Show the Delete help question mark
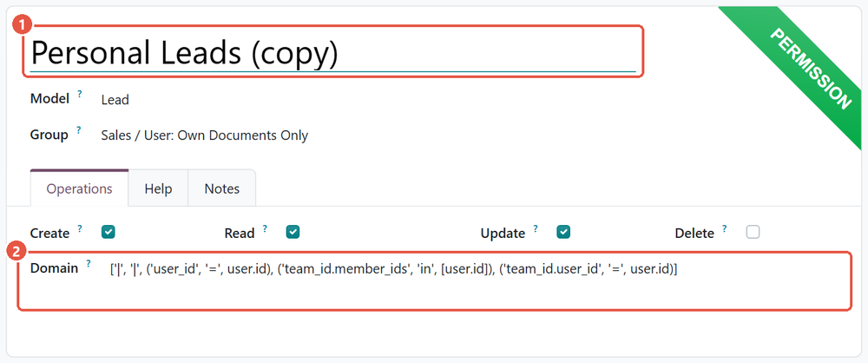The width and height of the screenshot is (868, 363). pyautogui.click(x=725, y=228)
